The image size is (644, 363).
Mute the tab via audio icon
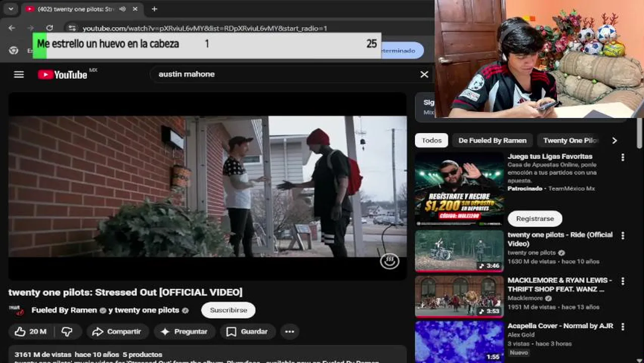(x=122, y=9)
